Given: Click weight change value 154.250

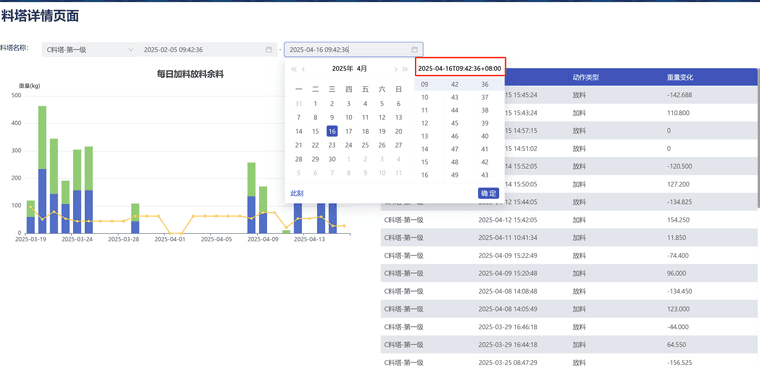Looking at the screenshot, I should (x=678, y=220).
